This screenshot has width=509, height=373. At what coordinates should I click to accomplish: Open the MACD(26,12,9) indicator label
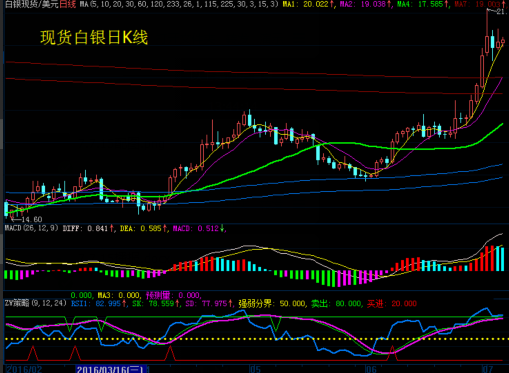coord(31,228)
